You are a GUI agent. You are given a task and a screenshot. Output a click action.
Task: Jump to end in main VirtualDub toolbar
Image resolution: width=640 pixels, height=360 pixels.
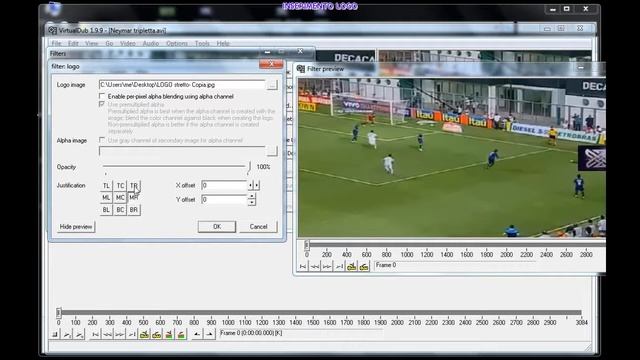132,334
